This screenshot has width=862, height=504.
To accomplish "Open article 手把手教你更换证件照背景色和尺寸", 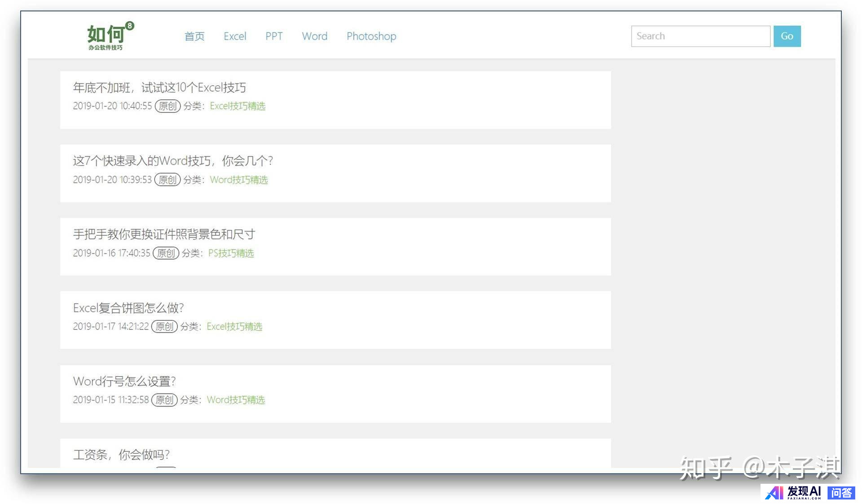I will click(164, 234).
